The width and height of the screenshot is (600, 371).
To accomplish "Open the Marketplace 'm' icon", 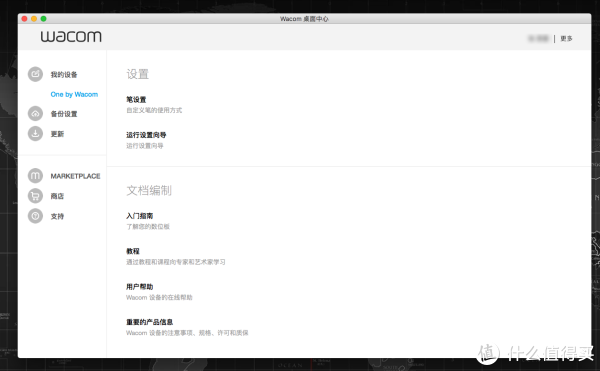I will (x=35, y=176).
